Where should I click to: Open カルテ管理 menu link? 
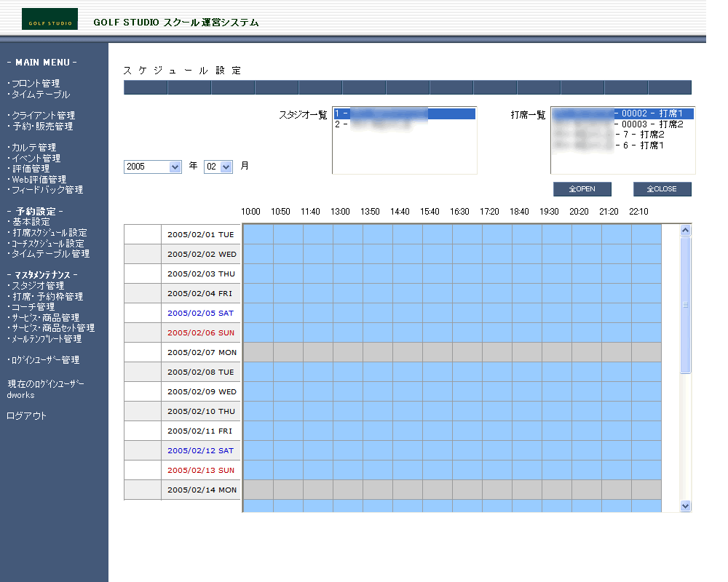[x=34, y=147]
